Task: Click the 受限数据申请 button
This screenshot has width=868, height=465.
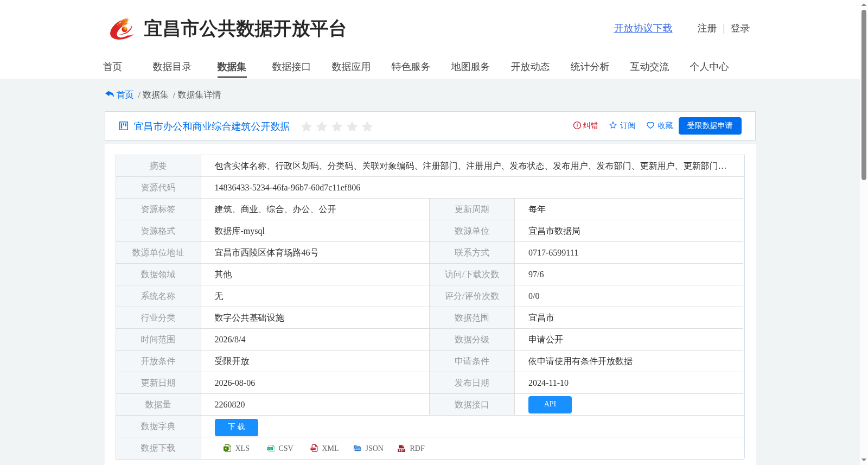Action: click(x=710, y=126)
